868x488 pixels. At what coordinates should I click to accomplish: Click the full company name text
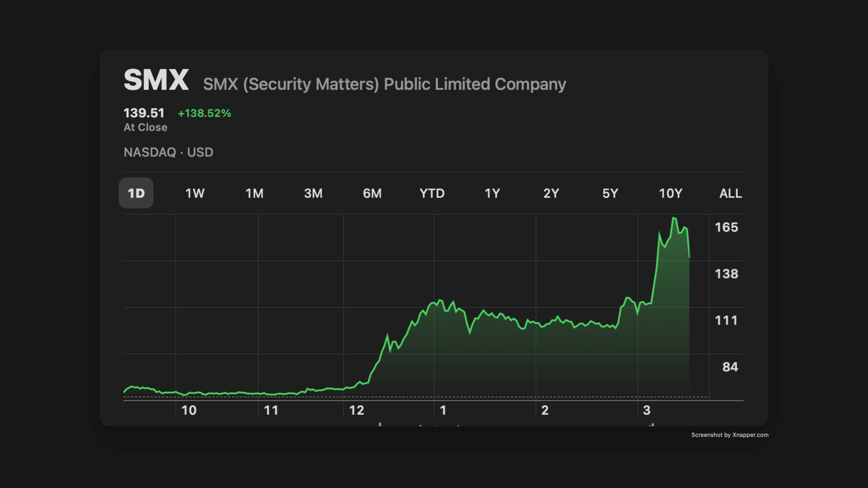384,84
